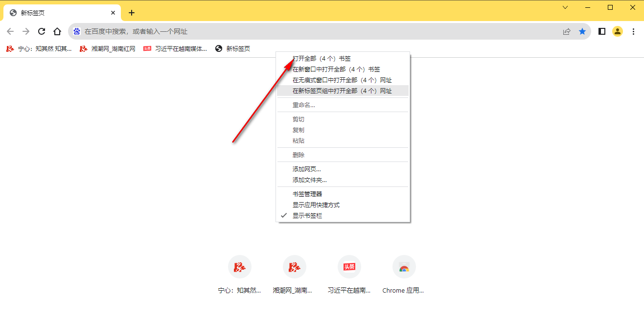Choose 添加网页... menu entry
Screen dimensions: 644x323
tap(343, 169)
